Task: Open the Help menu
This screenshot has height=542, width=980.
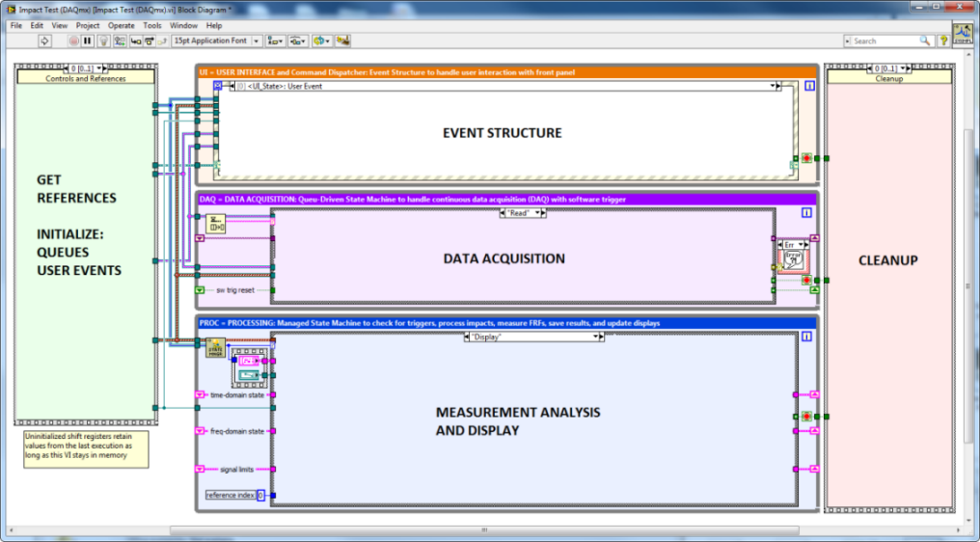Action: pos(214,26)
